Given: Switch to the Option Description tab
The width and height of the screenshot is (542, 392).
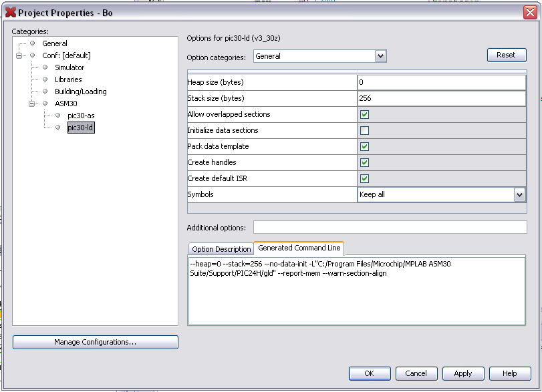Looking at the screenshot, I should click(x=221, y=249).
